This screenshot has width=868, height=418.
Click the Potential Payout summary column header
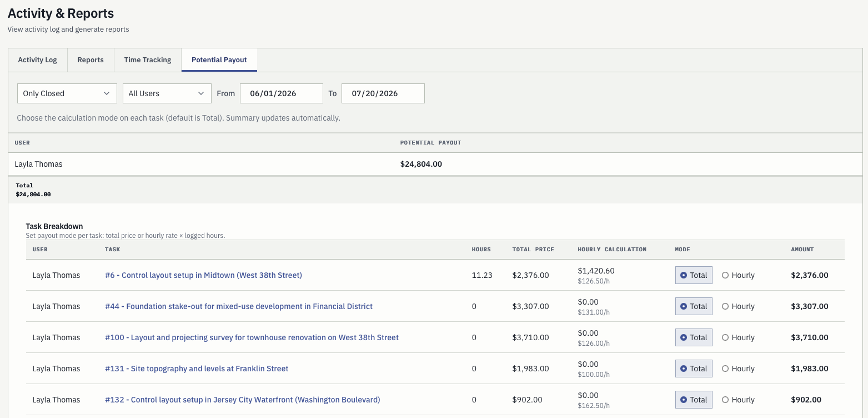[x=431, y=143]
